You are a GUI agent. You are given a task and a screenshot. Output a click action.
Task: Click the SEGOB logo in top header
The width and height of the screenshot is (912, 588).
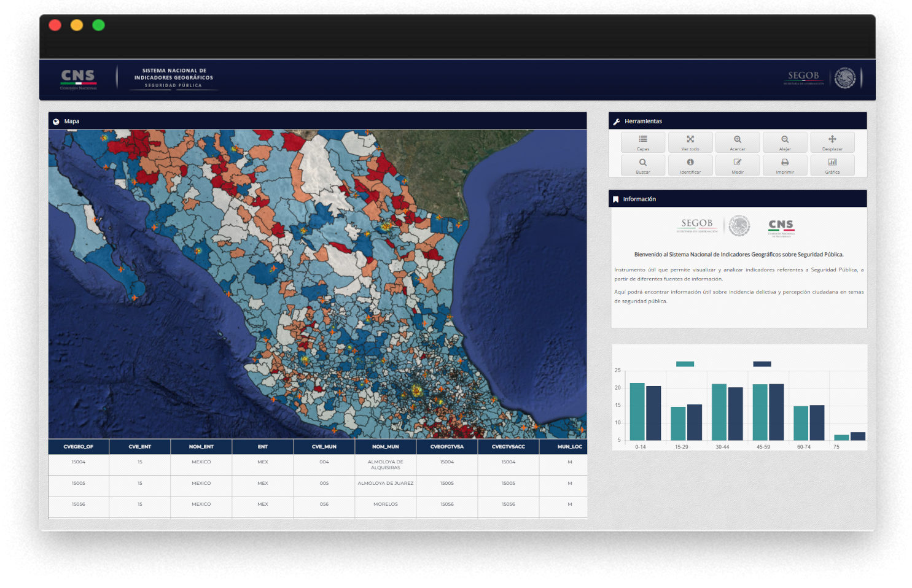(x=803, y=77)
